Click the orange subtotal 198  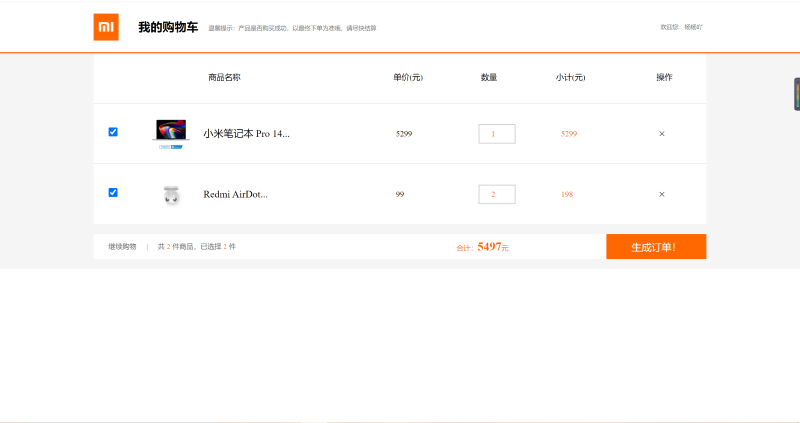[567, 194]
